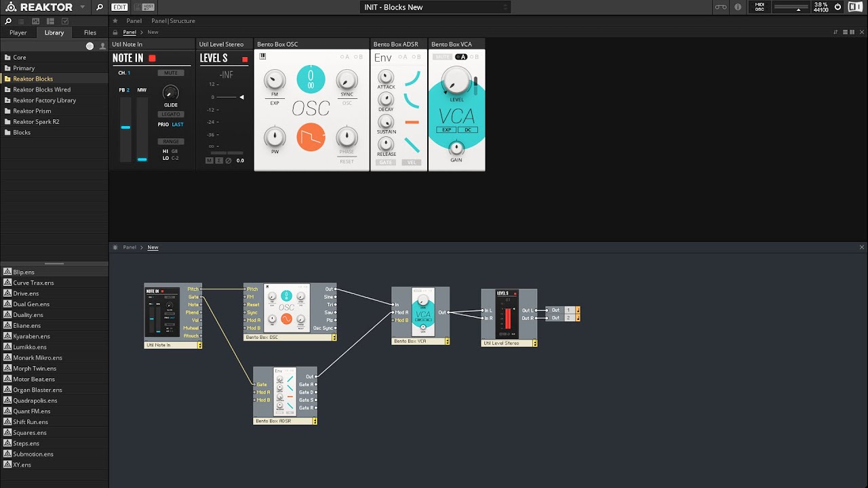Toggle LEGATO on Note In block

[x=171, y=114]
